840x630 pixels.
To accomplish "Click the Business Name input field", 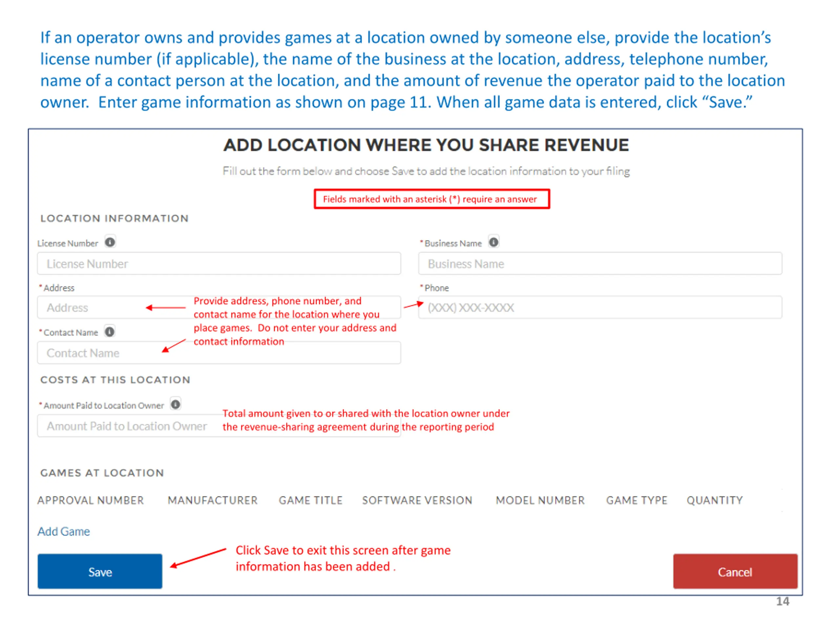I will click(600, 263).
